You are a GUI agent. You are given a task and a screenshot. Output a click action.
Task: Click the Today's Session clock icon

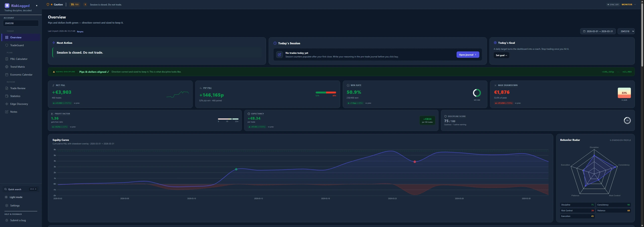(x=275, y=43)
